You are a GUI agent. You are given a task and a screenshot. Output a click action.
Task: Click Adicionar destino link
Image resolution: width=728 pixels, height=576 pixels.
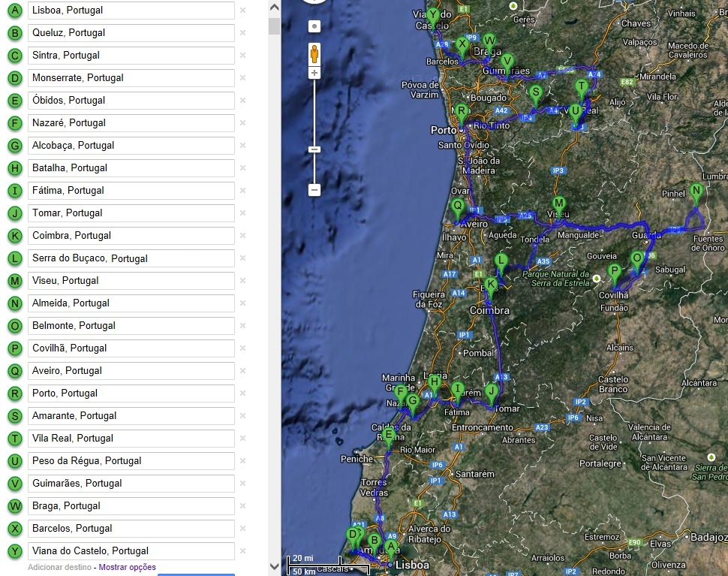pyautogui.click(x=60, y=567)
